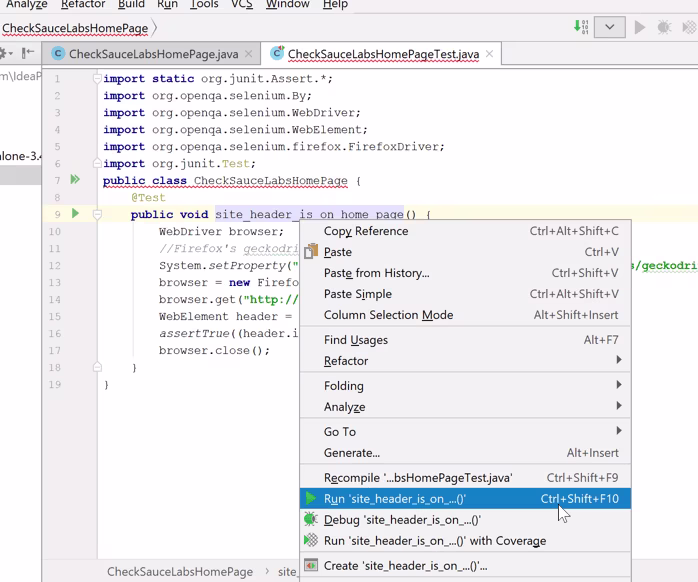This screenshot has height=582, width=698.
Task: Click class name CheckSauceLabsHomePage on line 7
Action: 271,181
